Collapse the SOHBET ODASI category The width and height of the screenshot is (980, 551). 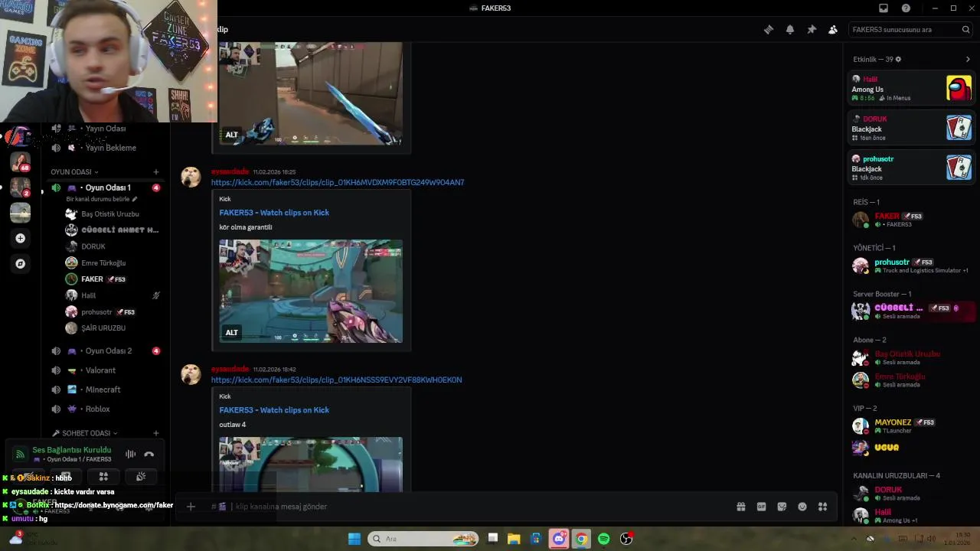point(83,432)
